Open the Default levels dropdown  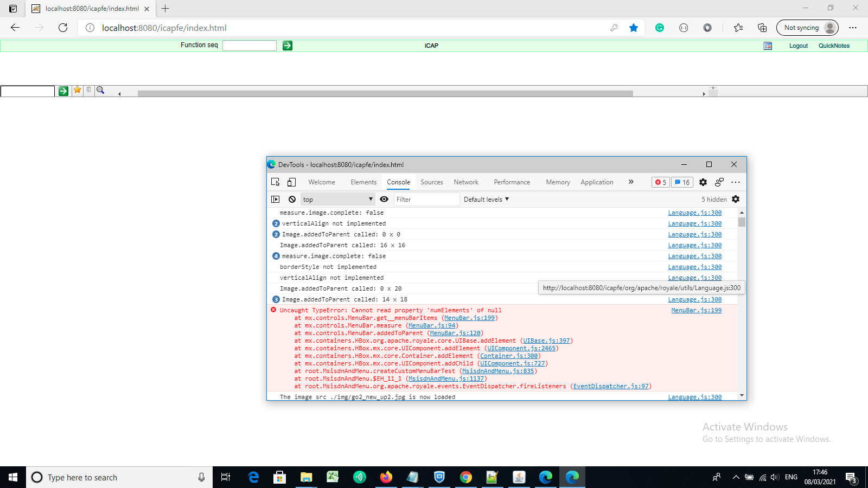coord(486,199)
